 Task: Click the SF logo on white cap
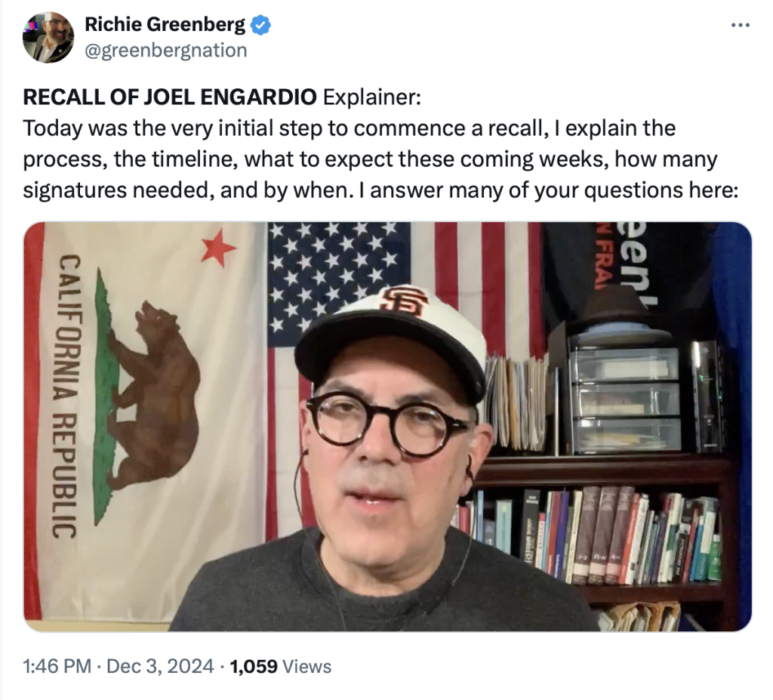pos(403,301)
